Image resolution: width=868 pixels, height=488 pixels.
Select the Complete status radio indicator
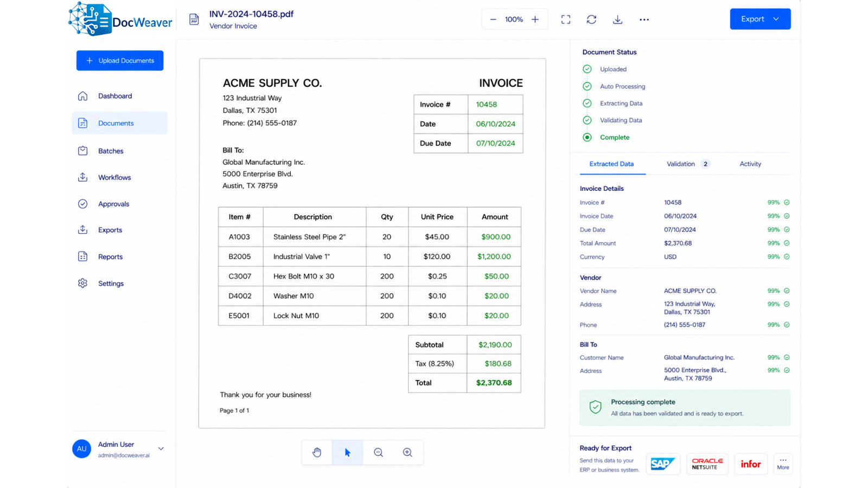click(587, 137)
